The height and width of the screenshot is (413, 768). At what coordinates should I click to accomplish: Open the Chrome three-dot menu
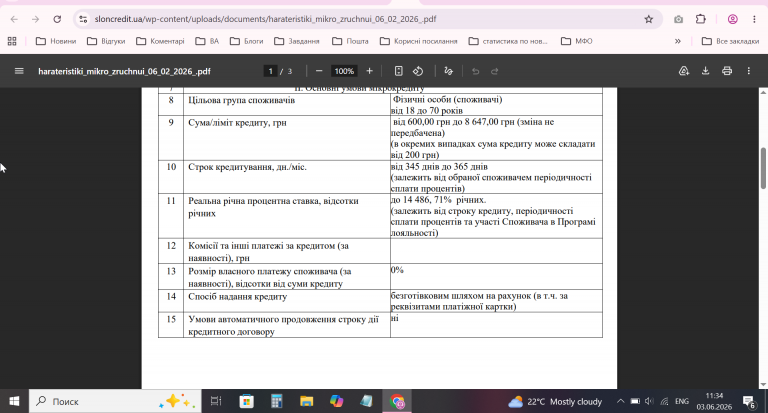tap(754, 19)
